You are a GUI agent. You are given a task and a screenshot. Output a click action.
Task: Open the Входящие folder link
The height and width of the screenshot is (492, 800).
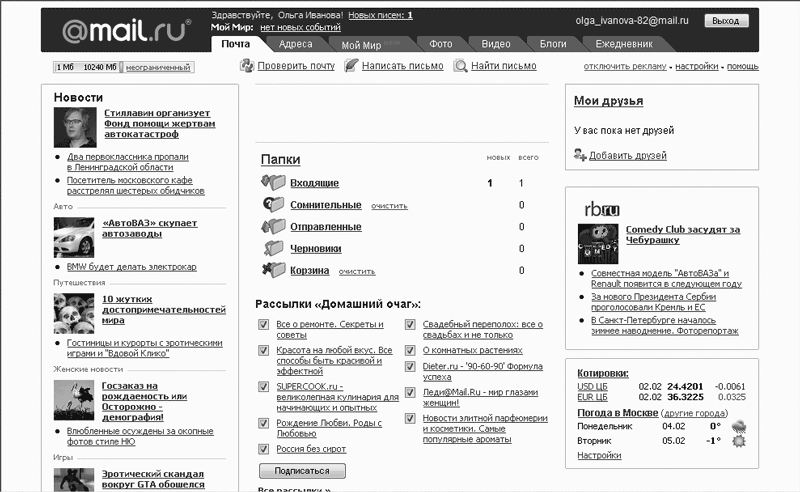314,183
